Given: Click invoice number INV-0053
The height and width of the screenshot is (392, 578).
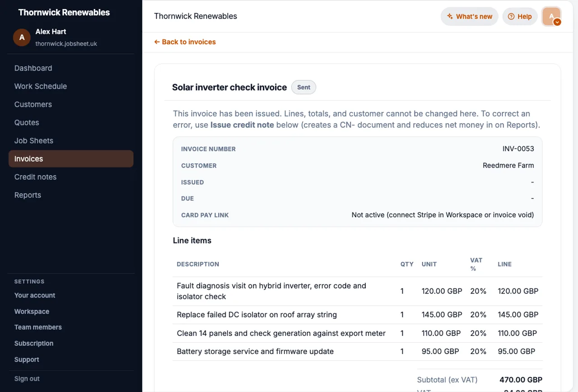Looking at the screenshot, I should click(518, 149).
